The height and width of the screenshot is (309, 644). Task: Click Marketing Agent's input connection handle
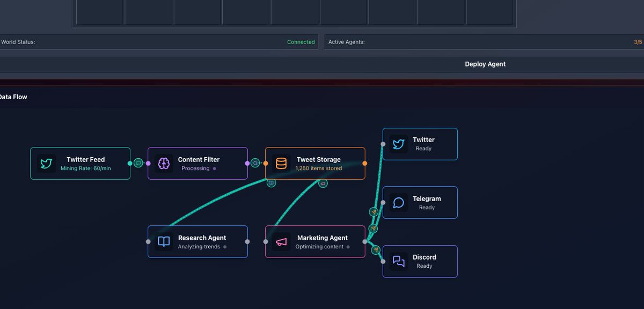(266, 241)
